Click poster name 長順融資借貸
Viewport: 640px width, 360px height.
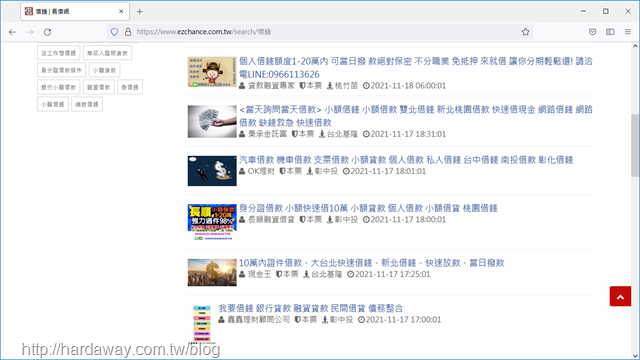271,220
